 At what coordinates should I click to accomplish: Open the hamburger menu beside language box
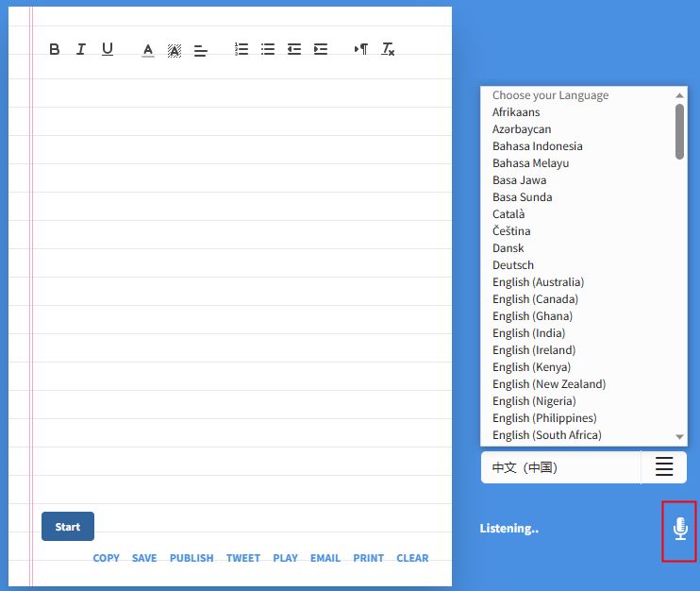664,466
